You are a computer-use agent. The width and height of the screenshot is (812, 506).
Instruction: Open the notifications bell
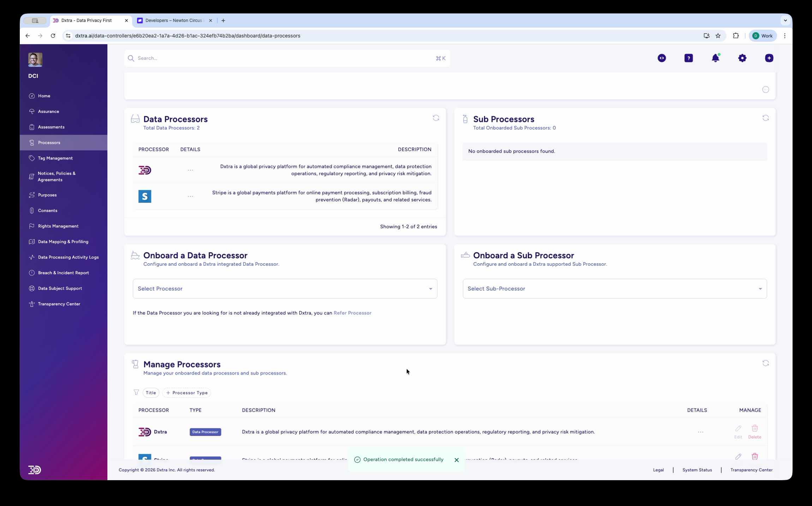coord(716,58)
